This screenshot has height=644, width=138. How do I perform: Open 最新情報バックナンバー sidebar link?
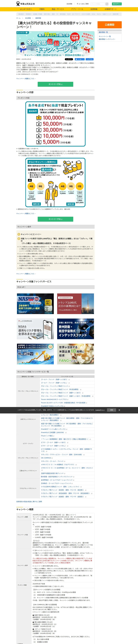(107, 39)
